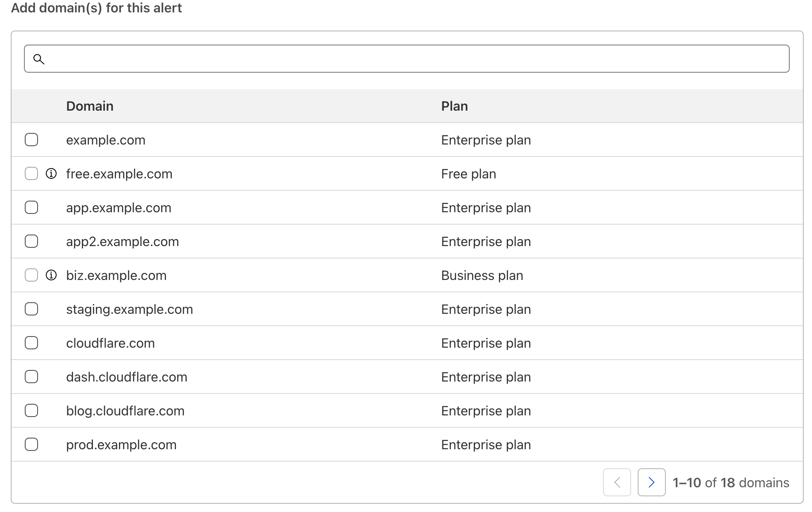Viewport: 812px width, 512px height.
Task: Click the cloudflare.com domain name
Action: pos(110,343)
